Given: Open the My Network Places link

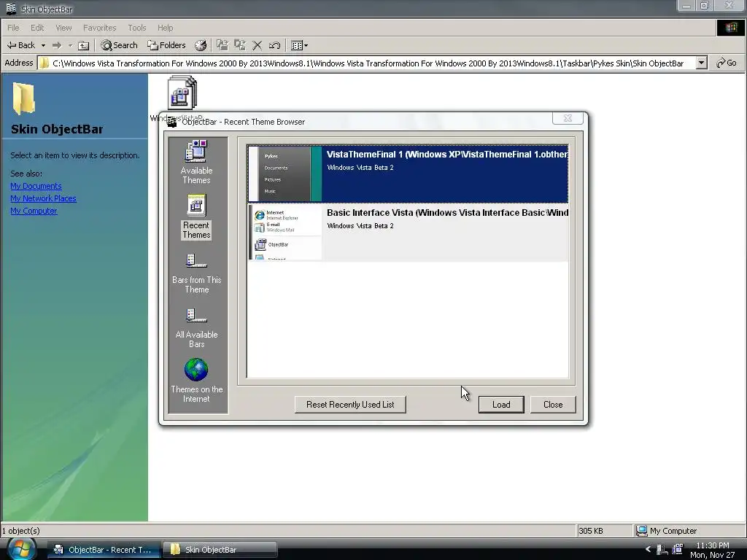Looking at the screenshot, I should pyautogui.click(x=43, y=198).
